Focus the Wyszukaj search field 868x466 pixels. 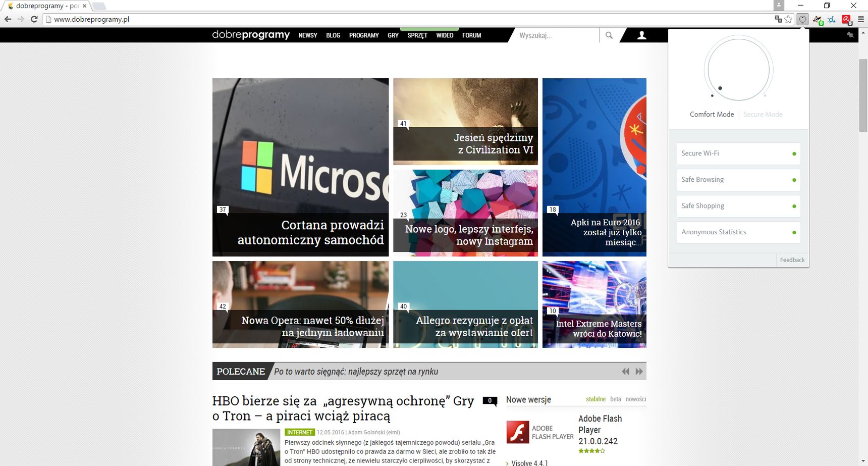(558, 35)
